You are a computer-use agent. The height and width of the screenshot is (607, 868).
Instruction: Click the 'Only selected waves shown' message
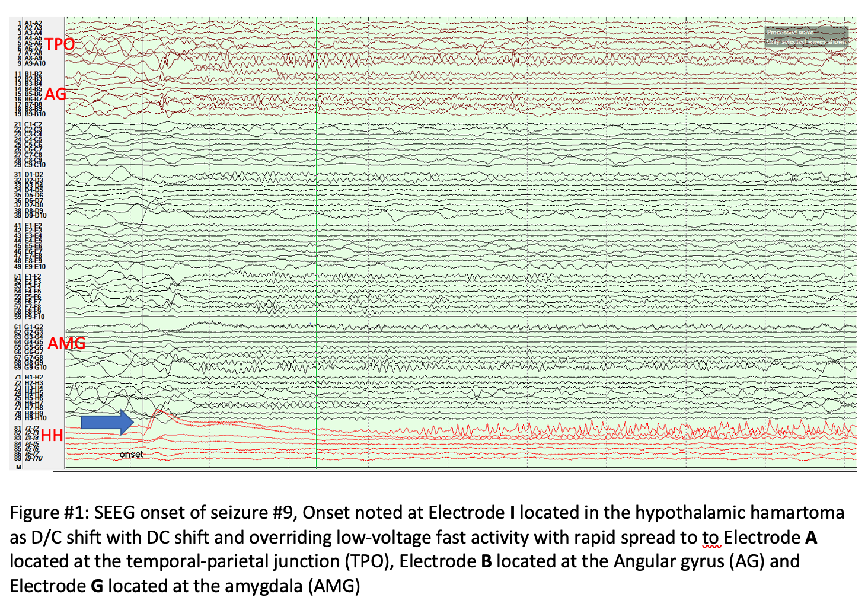point(806,42)
